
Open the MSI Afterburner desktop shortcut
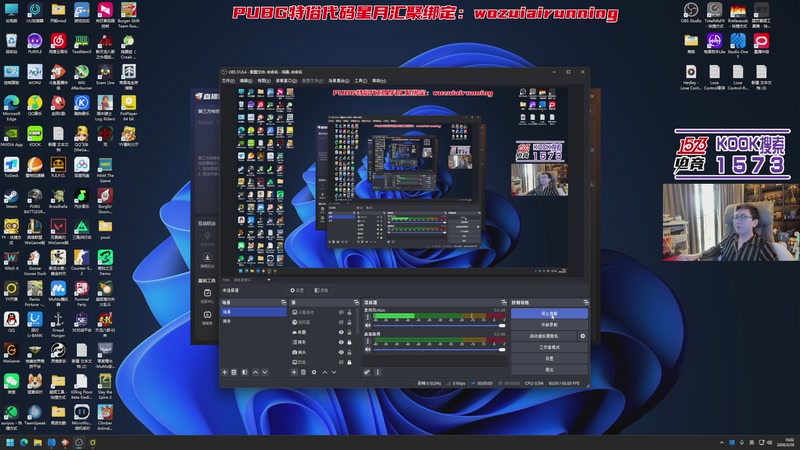point(82,78)
